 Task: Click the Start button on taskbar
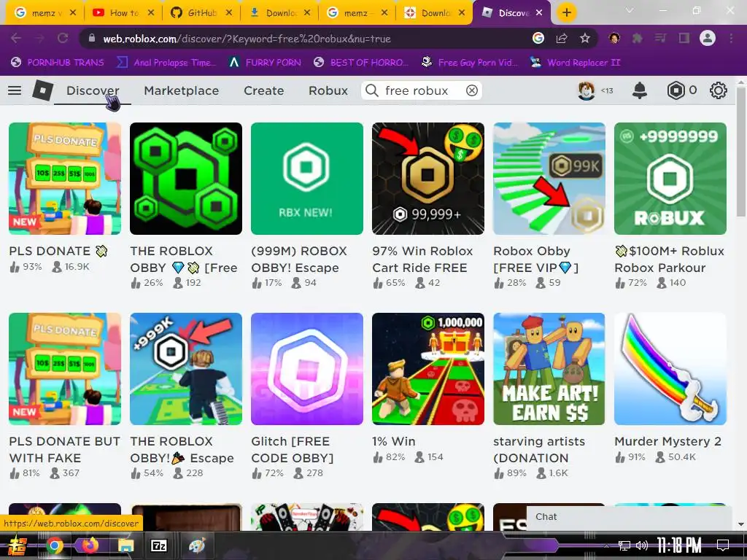click(x=16, y=545)
